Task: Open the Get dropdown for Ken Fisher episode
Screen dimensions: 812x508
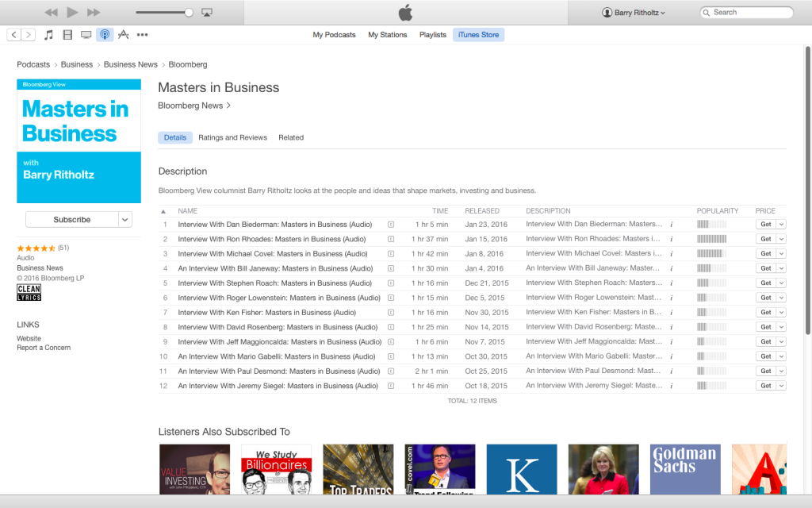Action: tap(781, 313)
